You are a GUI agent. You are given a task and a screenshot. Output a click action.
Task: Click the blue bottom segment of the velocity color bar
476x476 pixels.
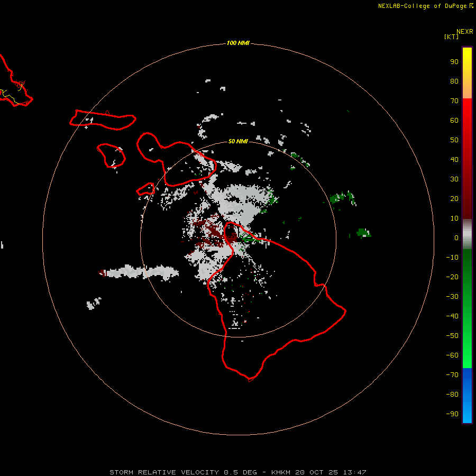467,396
